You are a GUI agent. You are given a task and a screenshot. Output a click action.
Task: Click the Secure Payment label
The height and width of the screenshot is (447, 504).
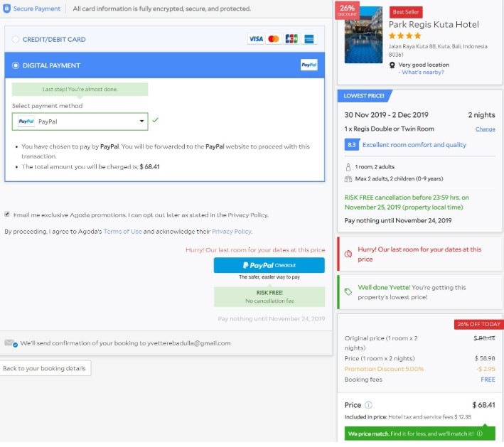point(37,9)
